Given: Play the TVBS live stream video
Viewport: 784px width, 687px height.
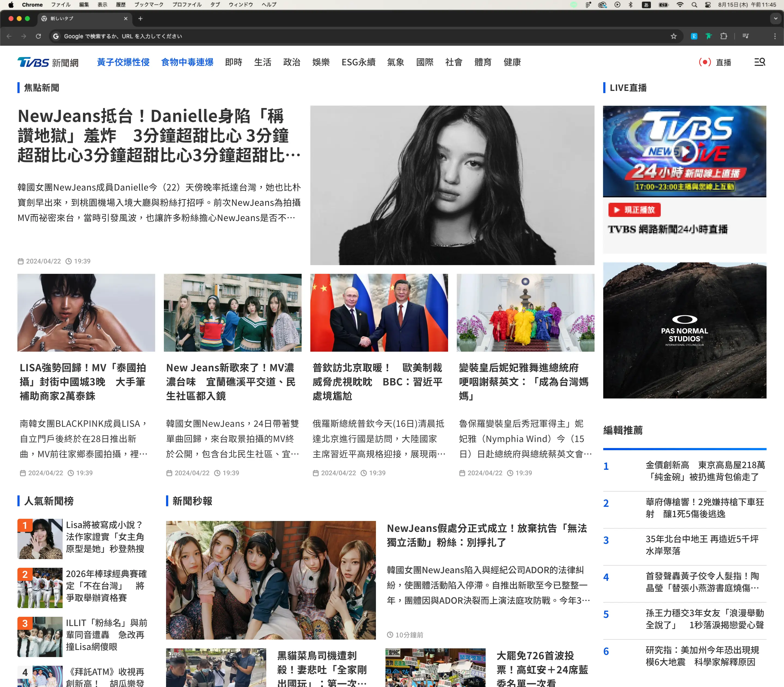Looking at the screenshot, I should tap(684, 151).
